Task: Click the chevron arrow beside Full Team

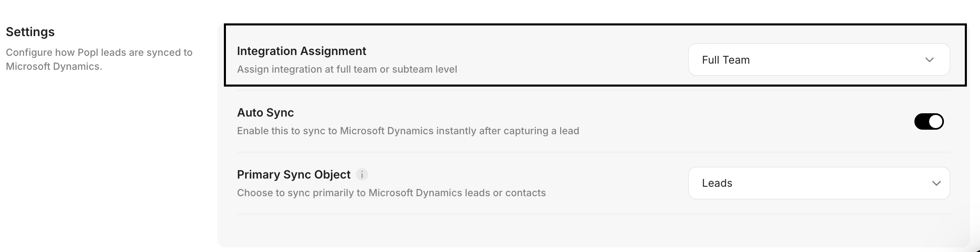Action: [x=929, y=60]
